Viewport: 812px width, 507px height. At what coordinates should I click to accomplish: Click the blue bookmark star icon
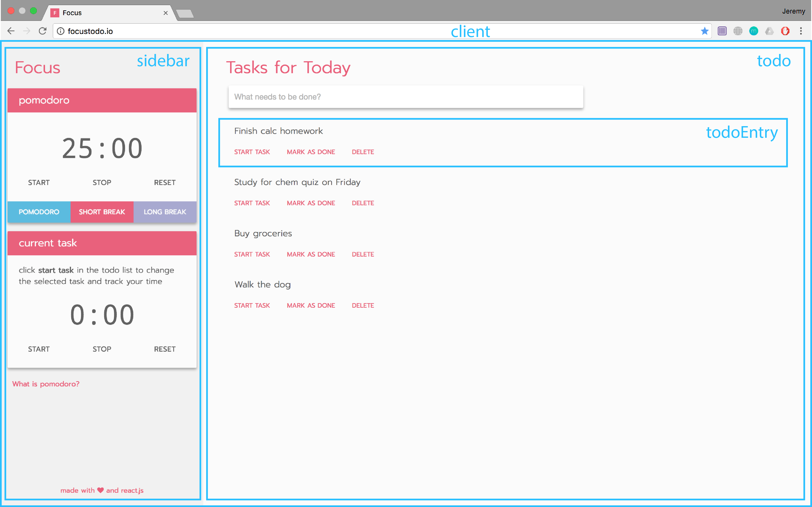point(704,31)
